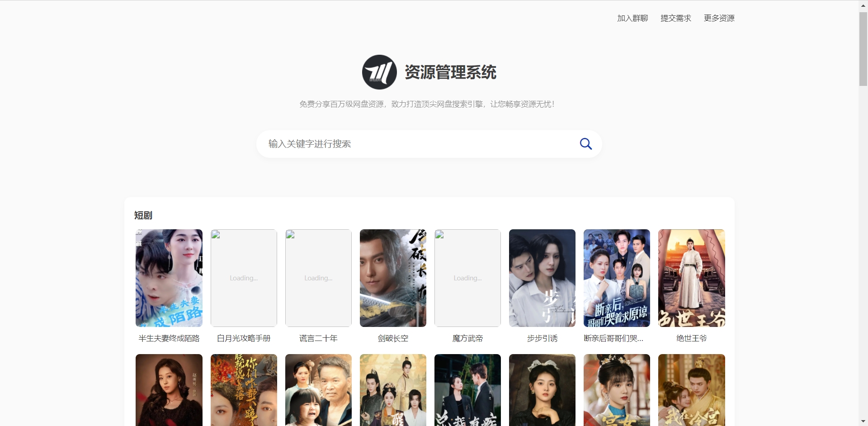Click the magnifier search icon
The image size is (868, 426).
point(585,144)
